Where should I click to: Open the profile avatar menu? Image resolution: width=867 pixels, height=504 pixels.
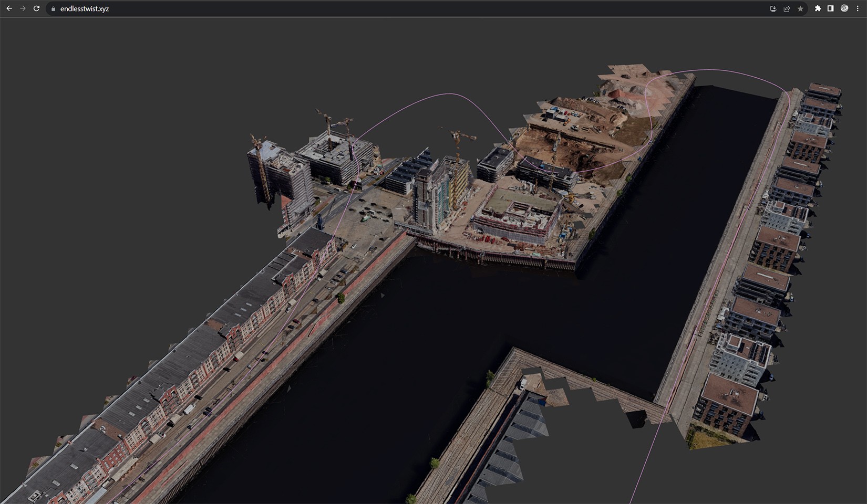[x=844, y=8]
